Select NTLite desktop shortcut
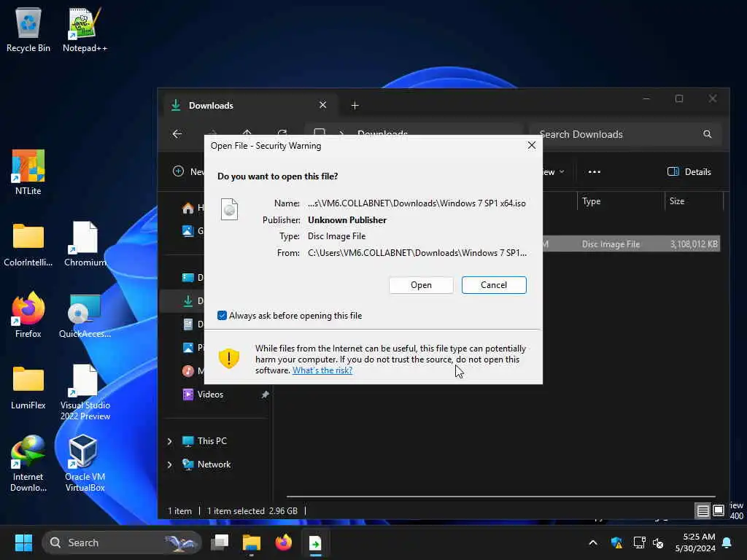This screenshot has height=560, width=747. [28, 172]
